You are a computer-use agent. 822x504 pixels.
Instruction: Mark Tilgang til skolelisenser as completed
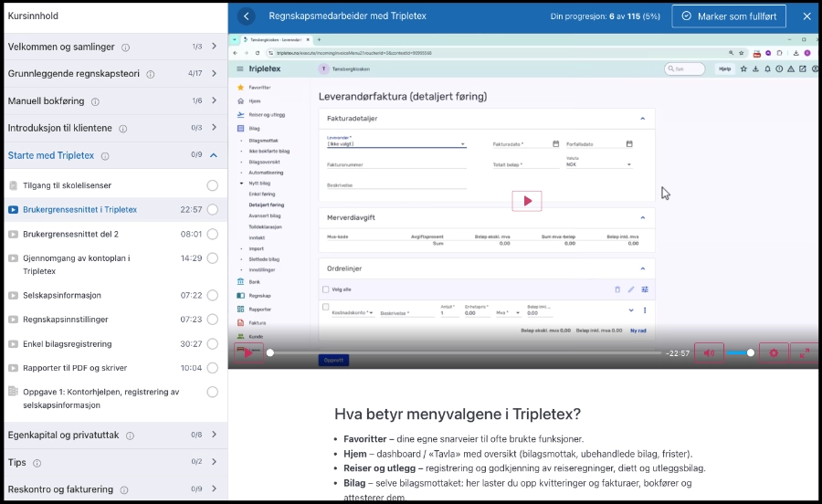212,185
